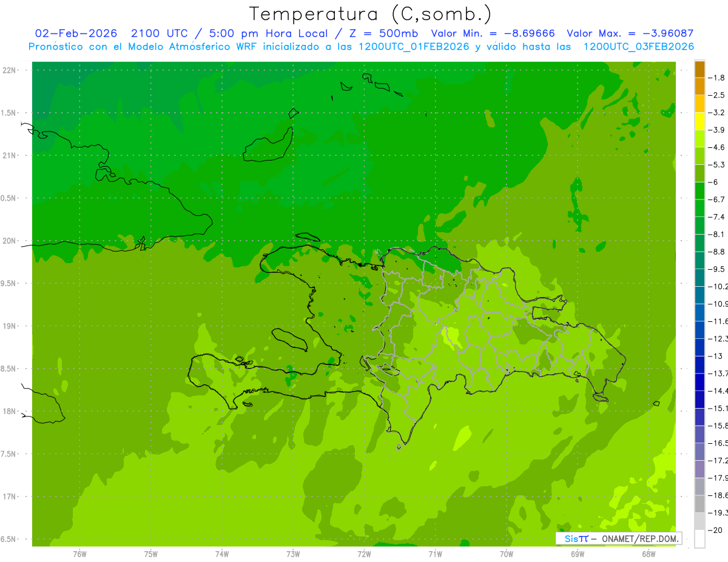This screenshot has height=562, width=728.
Task: Click the '73W' longitude axis label
Action: (293, 554)
